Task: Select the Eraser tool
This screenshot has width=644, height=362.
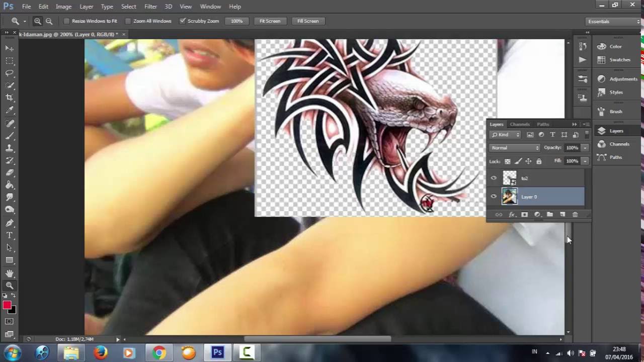Action: tap(10, 173)
